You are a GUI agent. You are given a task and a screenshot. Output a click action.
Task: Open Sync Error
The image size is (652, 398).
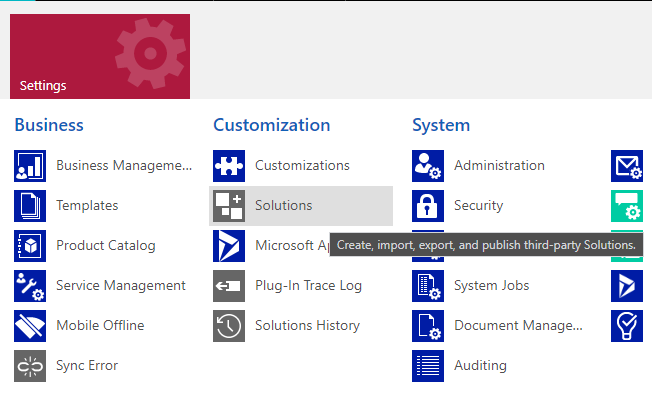click(87, 365)
